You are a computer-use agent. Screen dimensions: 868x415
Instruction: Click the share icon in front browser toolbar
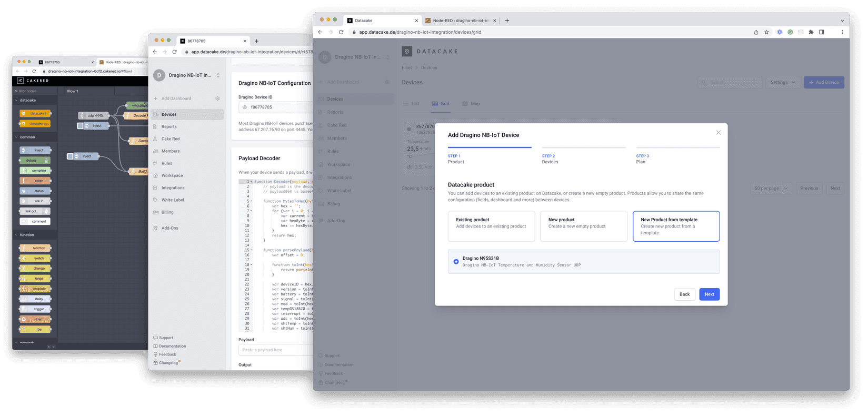click(756, 32)
